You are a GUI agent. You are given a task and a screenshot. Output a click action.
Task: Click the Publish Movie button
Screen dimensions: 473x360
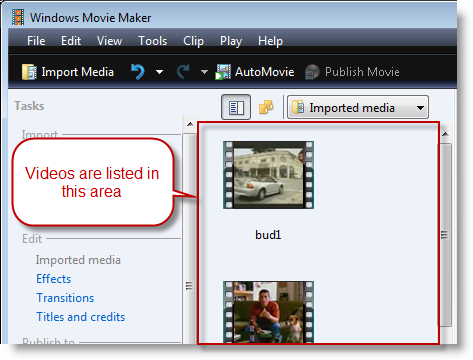(352, 72)
